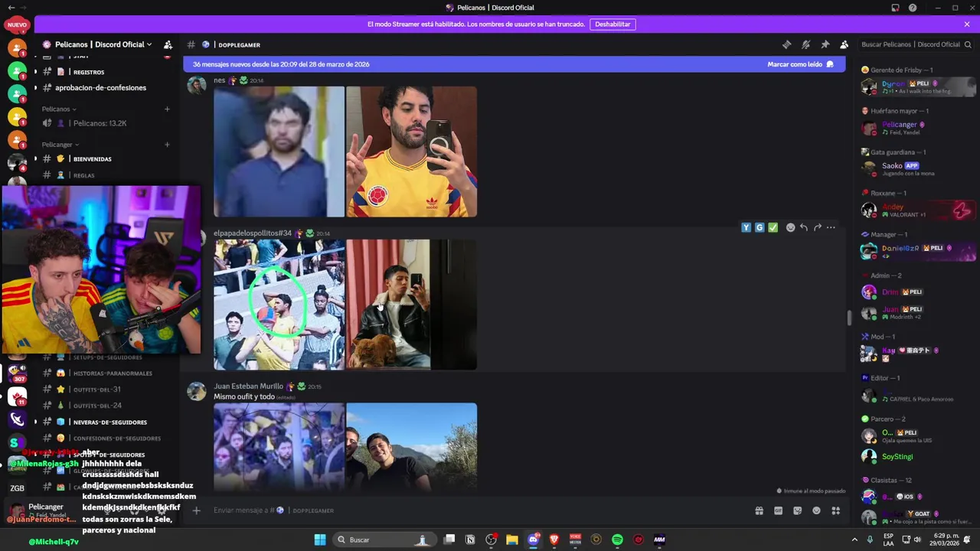Dismiss the streamer mode banner

click(x=966, y=24)
